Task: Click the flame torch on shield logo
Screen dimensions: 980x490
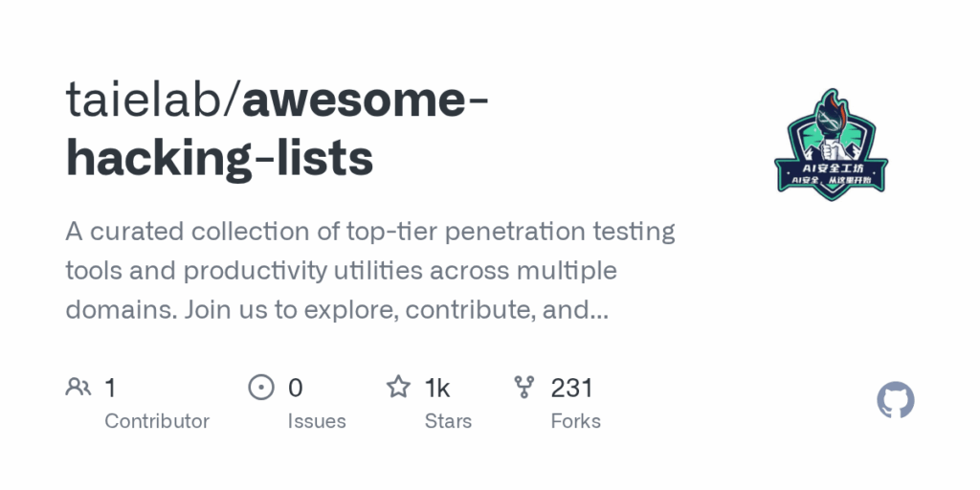Action: [832, 115]
